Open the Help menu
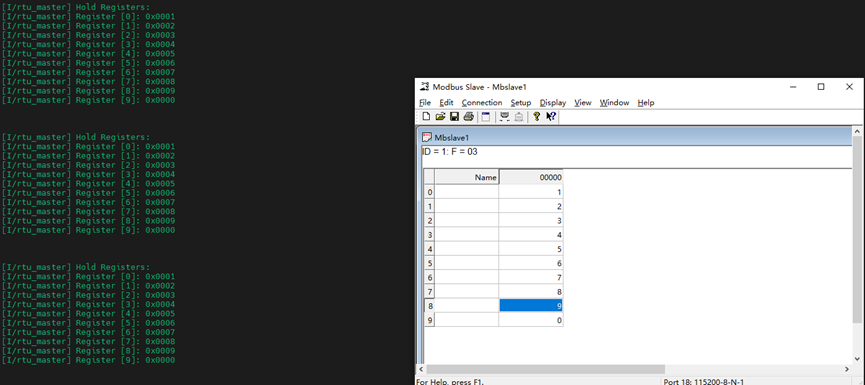Screen dimensions: 865x385 point(646,103)
